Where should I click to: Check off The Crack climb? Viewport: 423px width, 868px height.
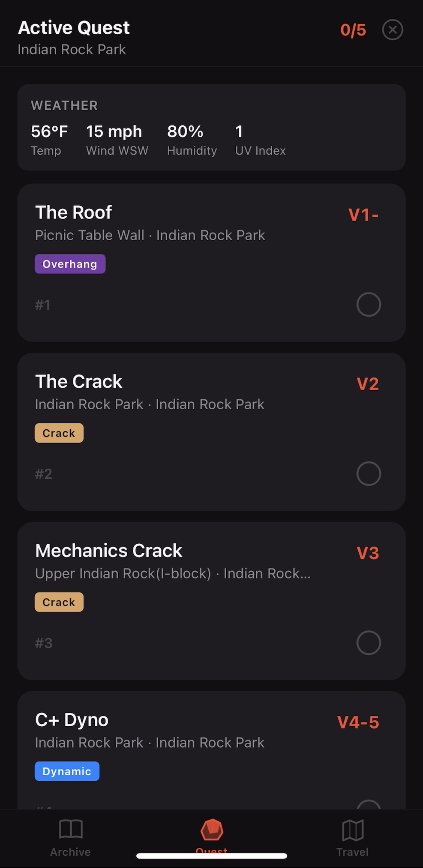tap(368, 474)
